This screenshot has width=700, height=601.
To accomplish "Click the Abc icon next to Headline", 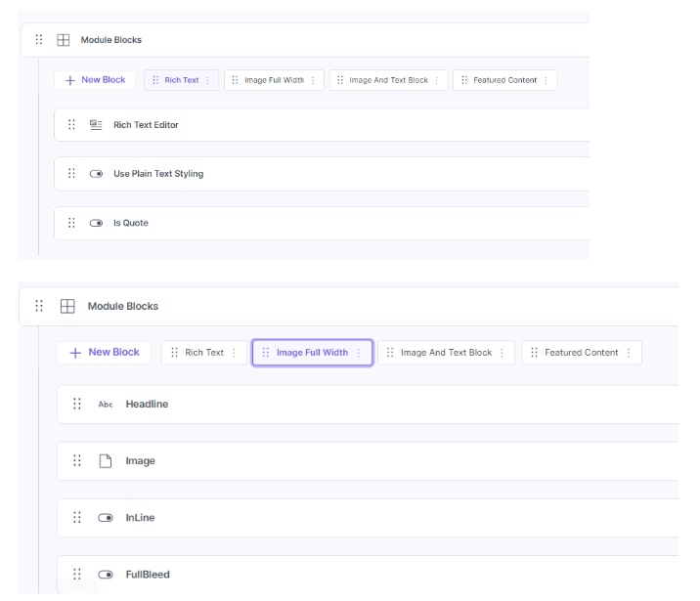I will click(x=106, y=405).
